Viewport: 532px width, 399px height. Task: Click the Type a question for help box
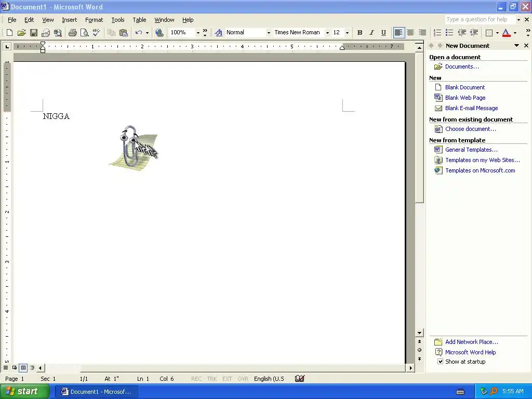pos(480,20)
